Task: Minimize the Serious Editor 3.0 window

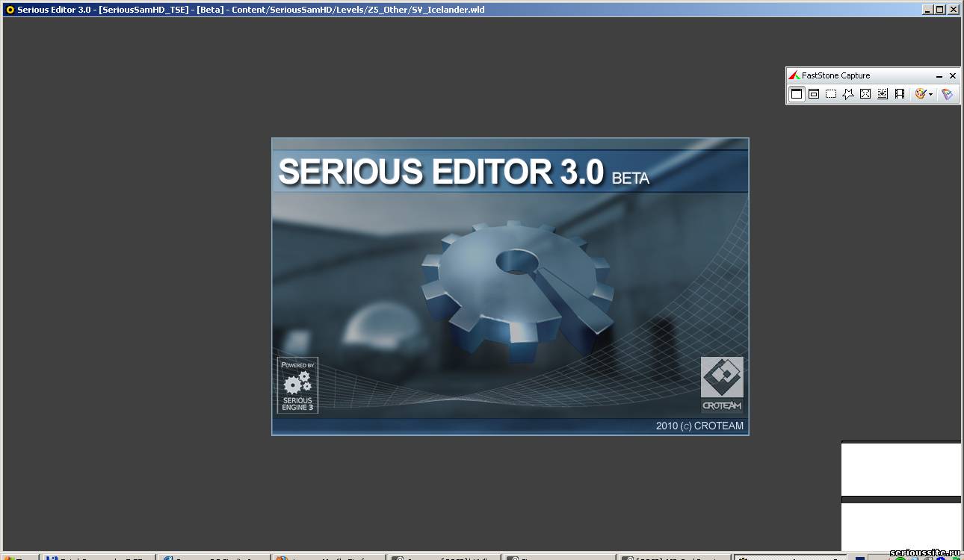Action: tap(927, 10)
